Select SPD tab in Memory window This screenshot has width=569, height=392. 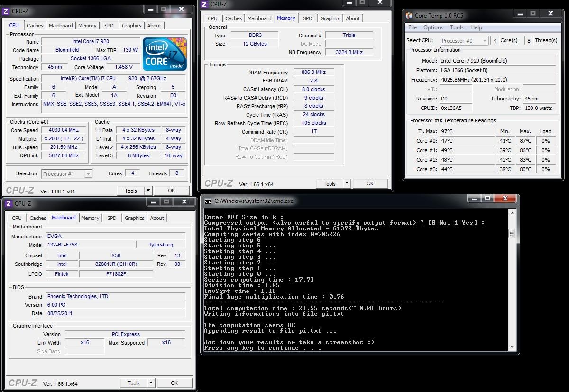tap(308, 18)
